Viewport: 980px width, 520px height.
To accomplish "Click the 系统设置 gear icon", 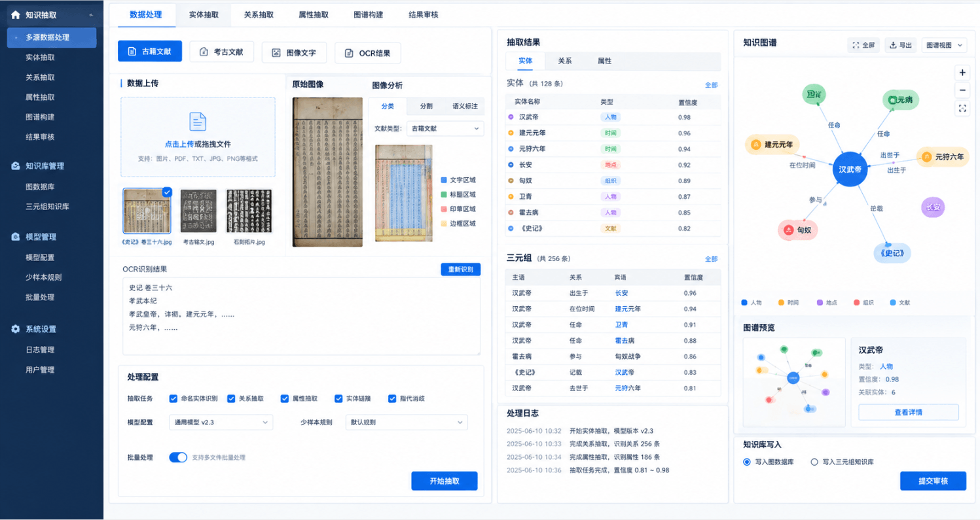I will pyautogui.click(x=15, y=329).
